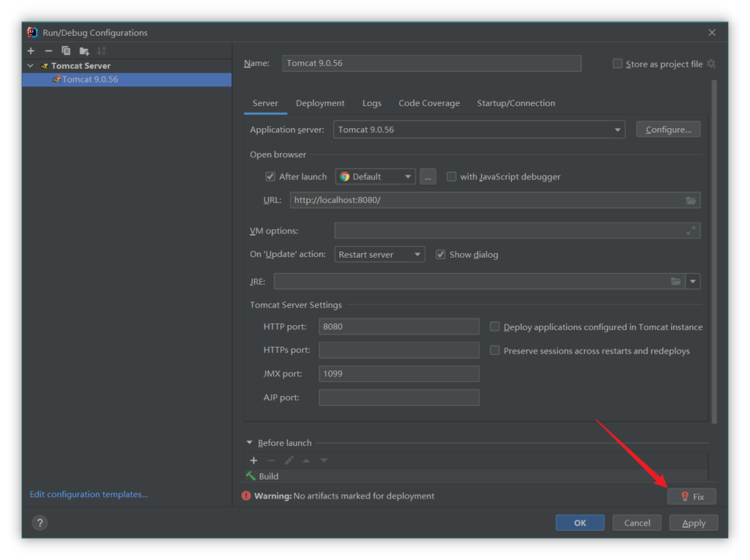Open Edit configuration templates link
The height and width of the screenshot is (560, 750).
[89, 494]
